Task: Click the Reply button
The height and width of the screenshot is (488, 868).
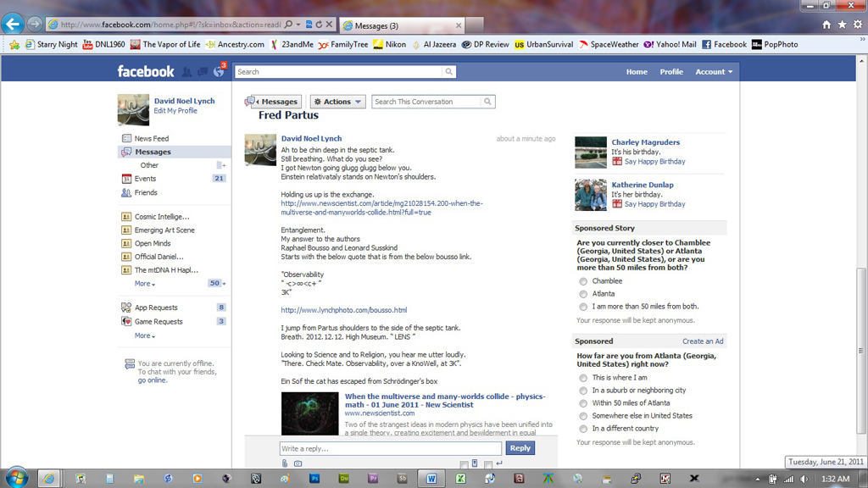Action: (x=520, y=448)
